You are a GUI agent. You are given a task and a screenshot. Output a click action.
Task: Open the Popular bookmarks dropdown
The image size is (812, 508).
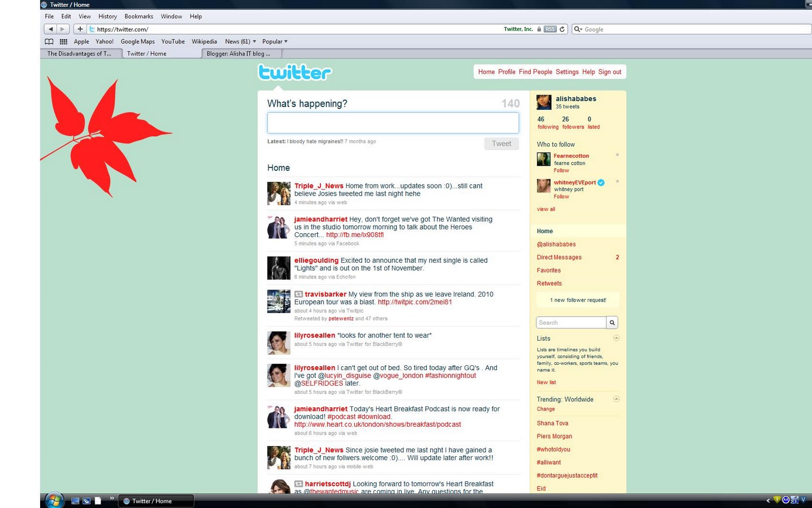point(275,42)
